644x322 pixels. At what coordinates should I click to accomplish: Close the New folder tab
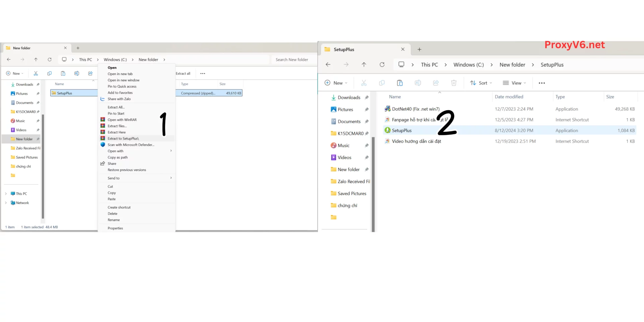(x=65, y=48)
